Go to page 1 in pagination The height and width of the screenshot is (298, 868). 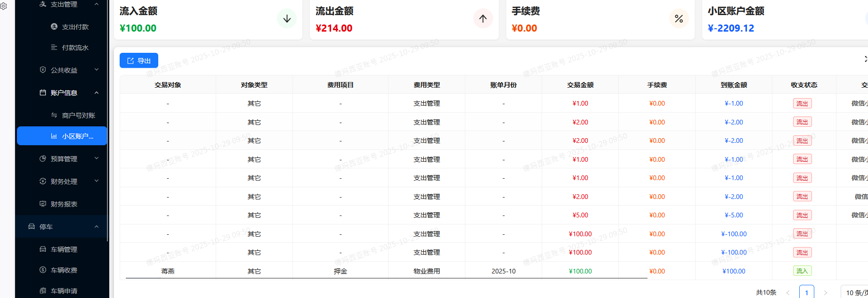(x=806, y=292)
